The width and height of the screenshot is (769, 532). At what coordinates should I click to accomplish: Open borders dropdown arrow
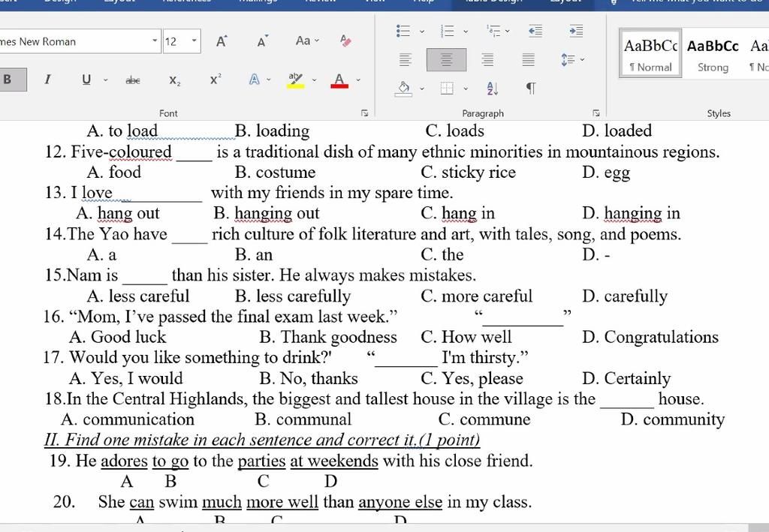[466, 89]
